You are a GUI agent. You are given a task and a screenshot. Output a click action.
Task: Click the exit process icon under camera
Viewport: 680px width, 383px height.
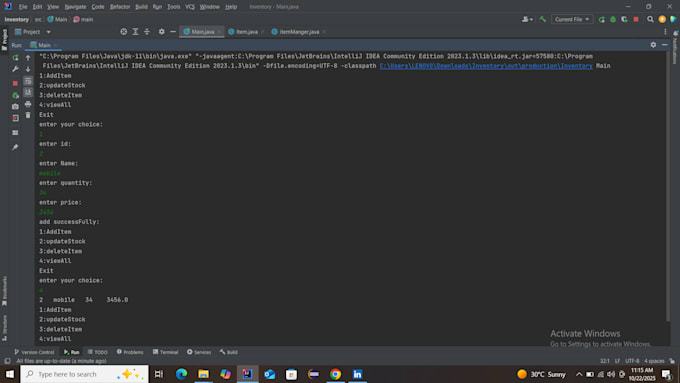(15, 118)
